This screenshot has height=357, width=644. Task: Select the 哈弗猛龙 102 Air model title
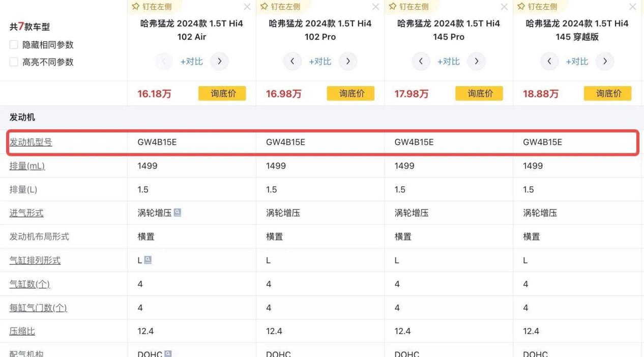pos(191,30)
